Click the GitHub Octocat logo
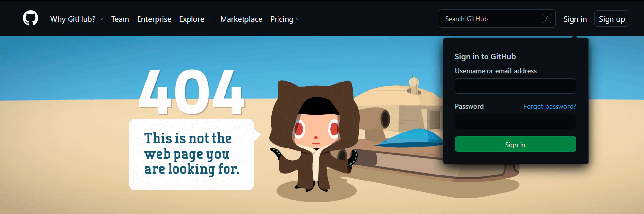 (x=31, y=18)
